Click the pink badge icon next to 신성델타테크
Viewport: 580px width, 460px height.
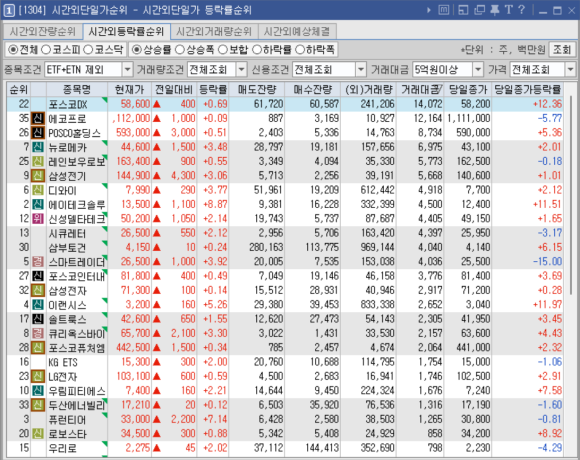38,219
